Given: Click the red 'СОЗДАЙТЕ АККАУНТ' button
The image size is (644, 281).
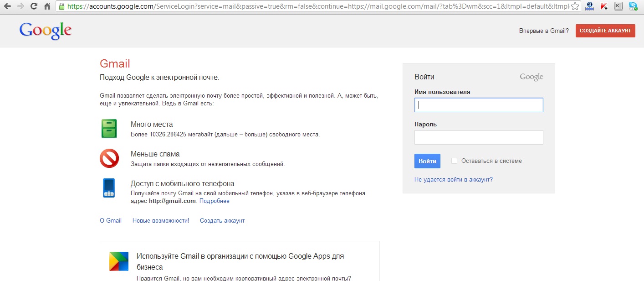Looking at the screenshot, I should [x=605, y=31].
